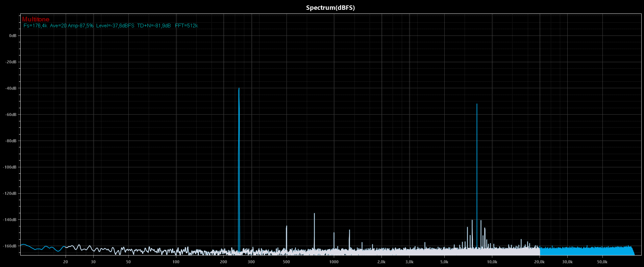The image size is (644, 267).
Task: Click the -60dB vertical axis label
Action: click(11, 115)
